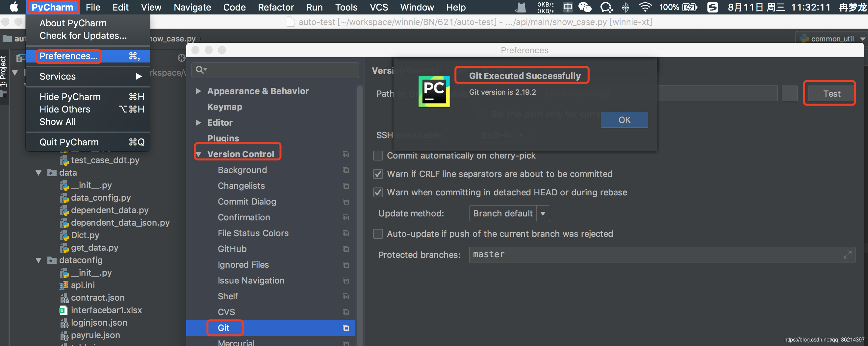Image resolution: width=868 pixels, height=346 pixels.
Task: Click the battery status icon
Action: tap(690, 7)
